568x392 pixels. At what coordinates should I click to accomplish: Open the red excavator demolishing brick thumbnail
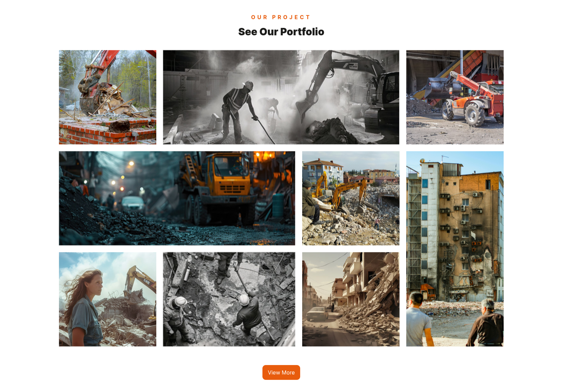point(107,97)
